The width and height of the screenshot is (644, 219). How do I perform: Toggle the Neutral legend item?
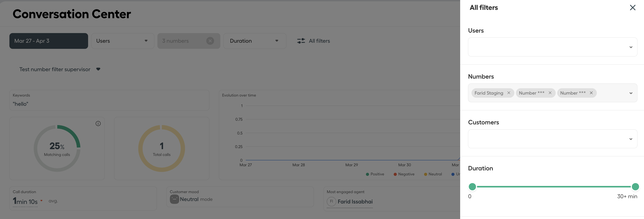click(x=433, y=174)
